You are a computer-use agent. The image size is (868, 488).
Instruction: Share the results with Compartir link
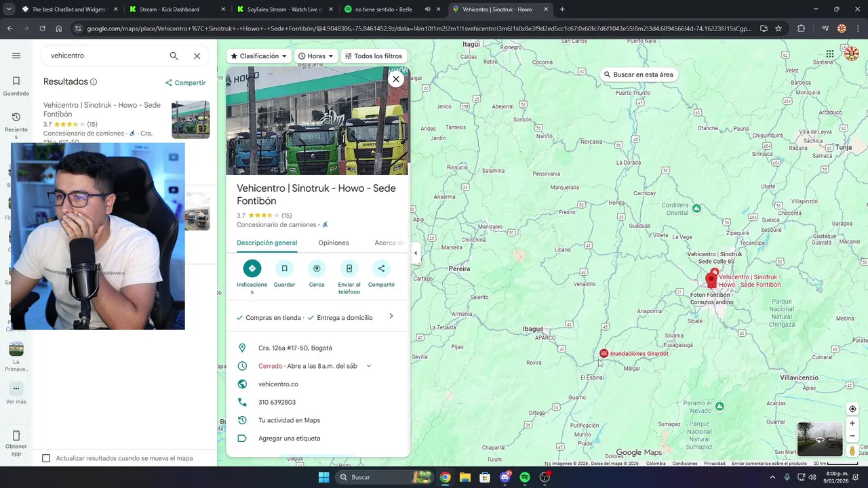coord(185,83)
